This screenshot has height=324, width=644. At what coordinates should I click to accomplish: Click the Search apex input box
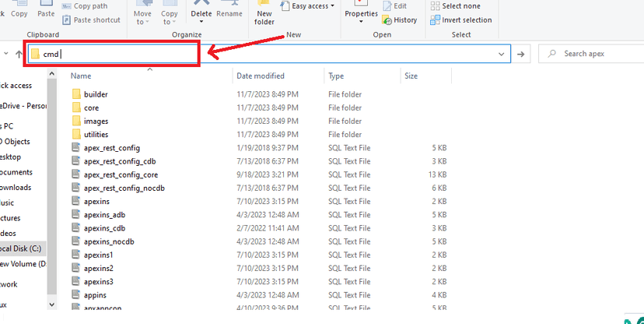tap(595, 54)
